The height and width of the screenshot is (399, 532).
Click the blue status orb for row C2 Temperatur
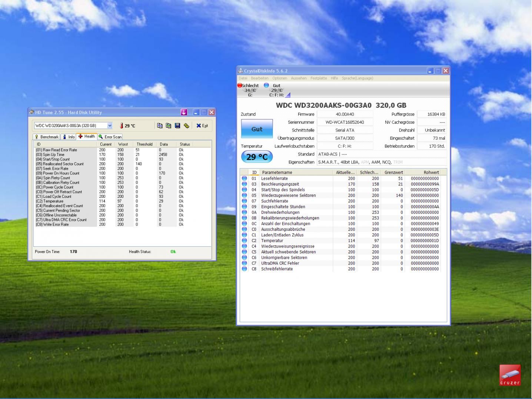tap(245, 240)
